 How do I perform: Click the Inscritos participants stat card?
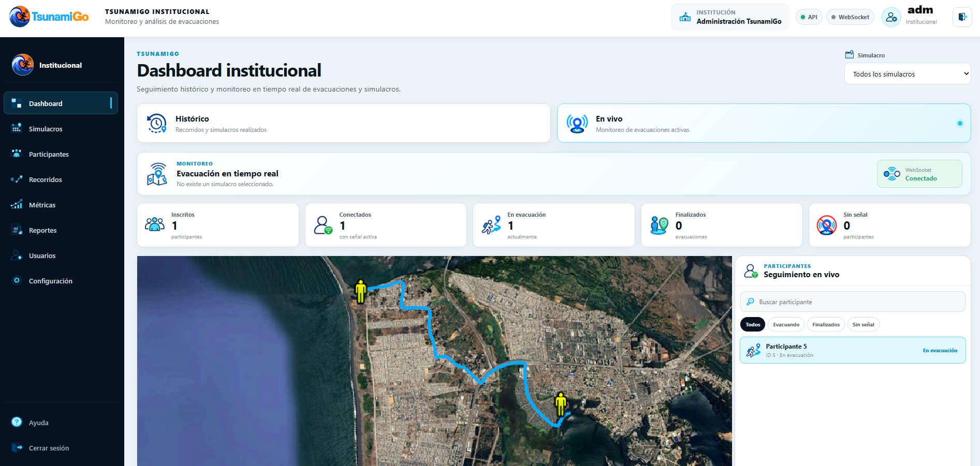[218, 225]
